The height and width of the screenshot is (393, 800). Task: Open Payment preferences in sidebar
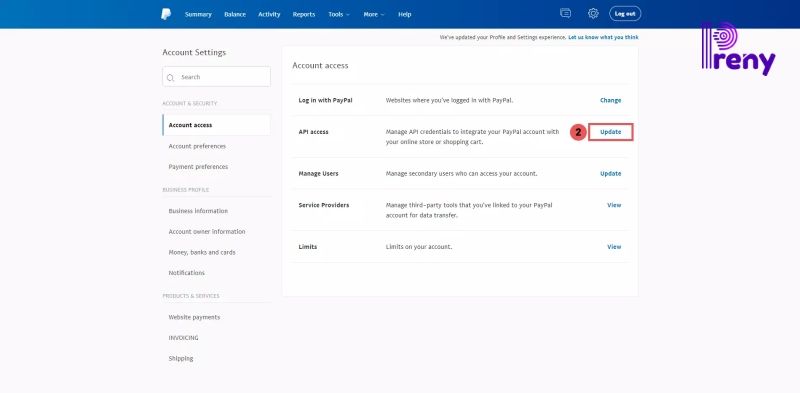pos(198,167)
